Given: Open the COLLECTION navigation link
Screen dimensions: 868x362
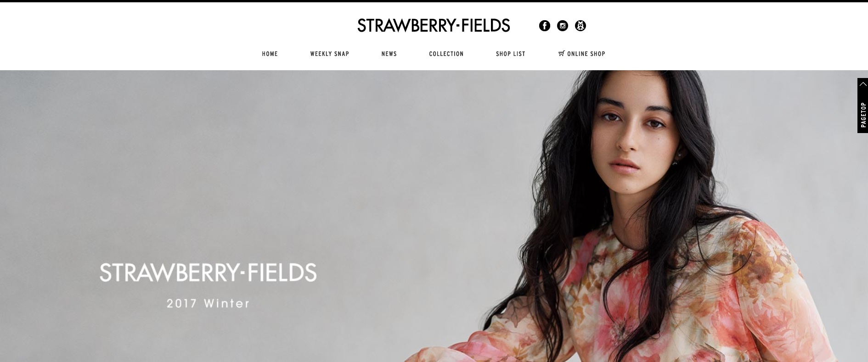Looking at the screenshot, I should click(x=446, y=54).
